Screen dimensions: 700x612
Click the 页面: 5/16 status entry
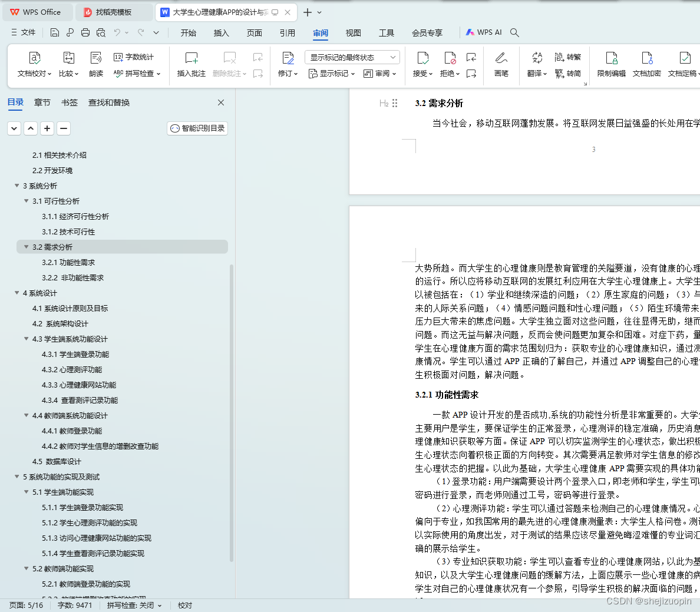27,606
